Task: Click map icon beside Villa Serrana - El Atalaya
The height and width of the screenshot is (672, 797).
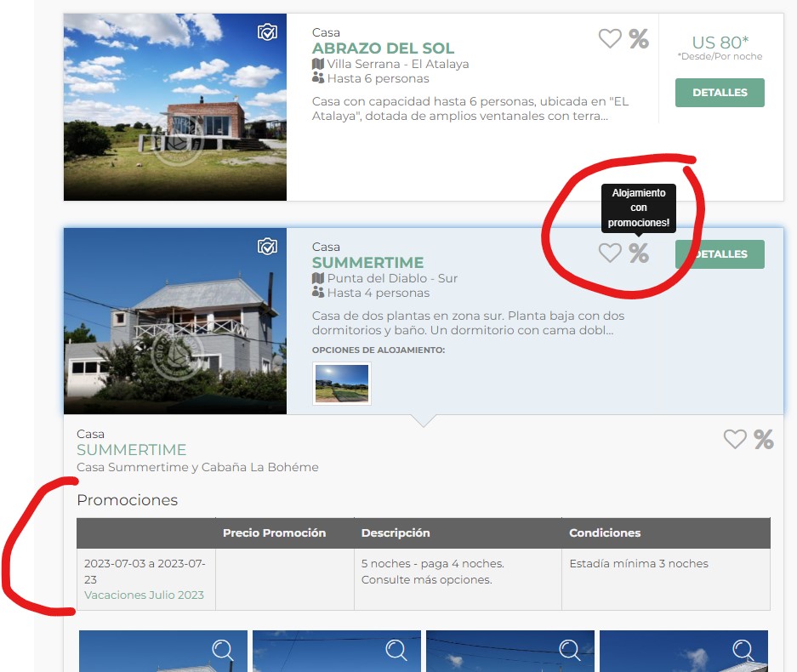Action: coord(318,64)
